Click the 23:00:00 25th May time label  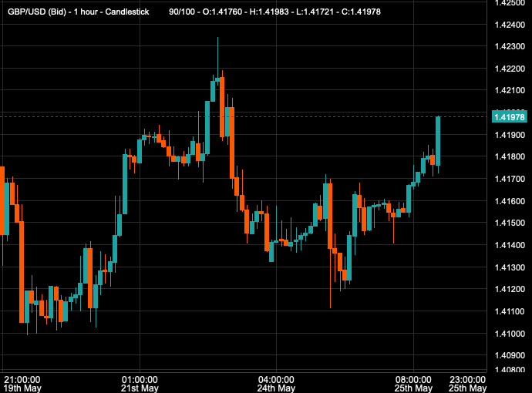click(x=467, y=384)
